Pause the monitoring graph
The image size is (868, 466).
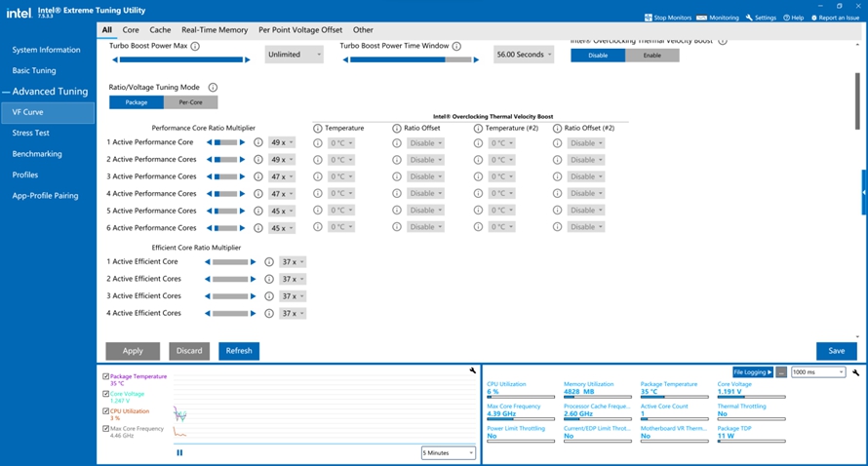(179, 452)
